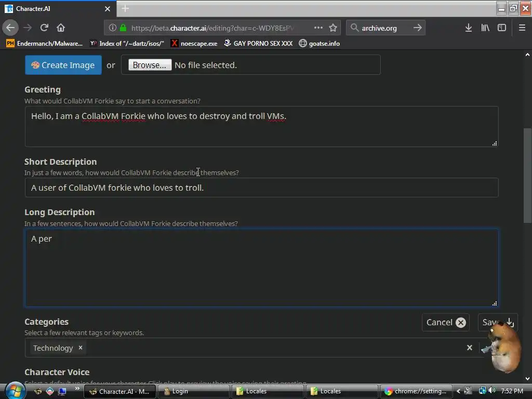Screen dimensions: 532x399
Task: Open the volume icon in system tray
Action: click(x=492, y=391)
